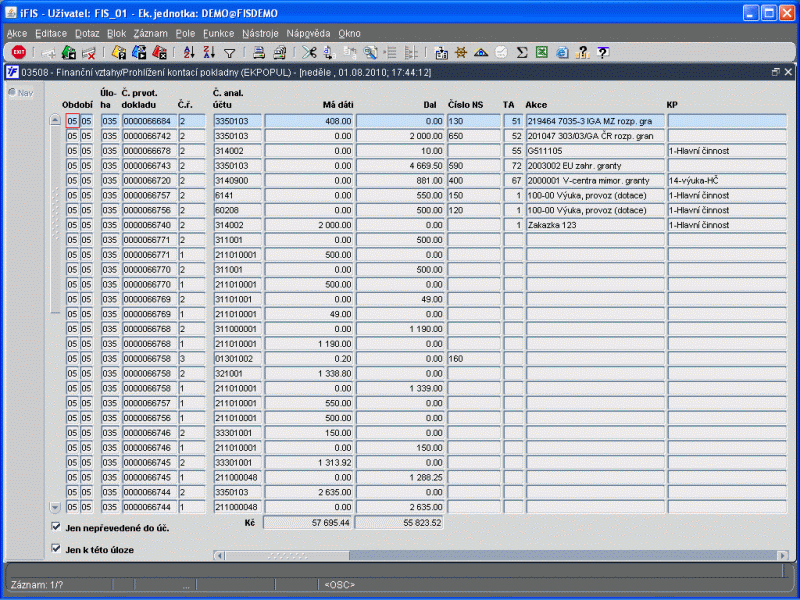Click the record list scroll up arrow
Viewport: 800px width, 600px height.
[x=56, y=120]
